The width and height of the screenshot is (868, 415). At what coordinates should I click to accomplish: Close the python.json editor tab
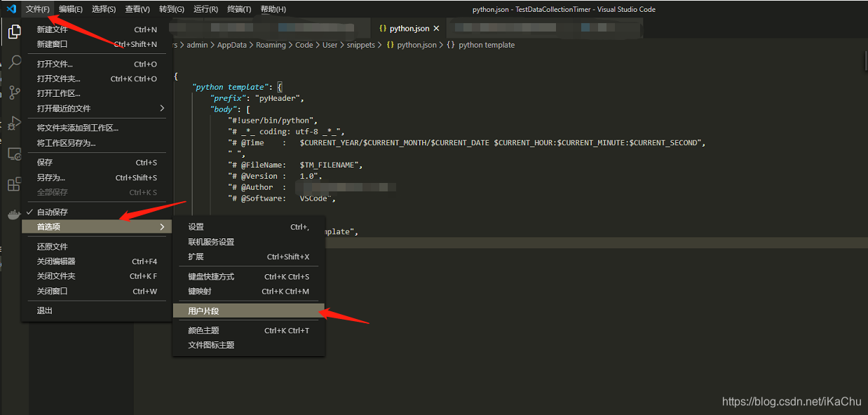437,29
